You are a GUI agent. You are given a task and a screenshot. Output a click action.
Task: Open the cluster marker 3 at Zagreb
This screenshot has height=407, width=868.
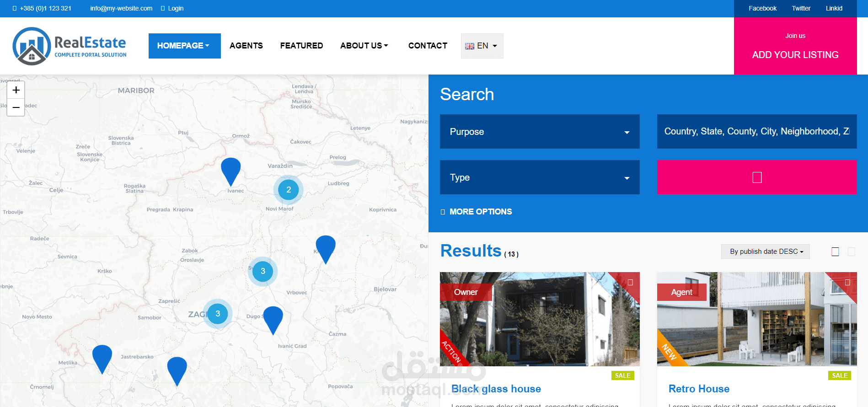pyautogui.click(x=218, y=314)
